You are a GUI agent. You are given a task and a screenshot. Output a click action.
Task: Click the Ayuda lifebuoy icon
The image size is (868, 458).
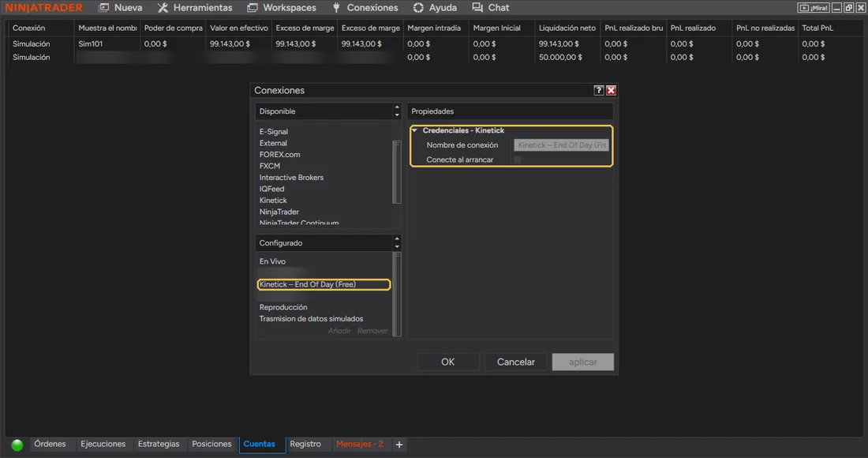click(x=418, y=8)
